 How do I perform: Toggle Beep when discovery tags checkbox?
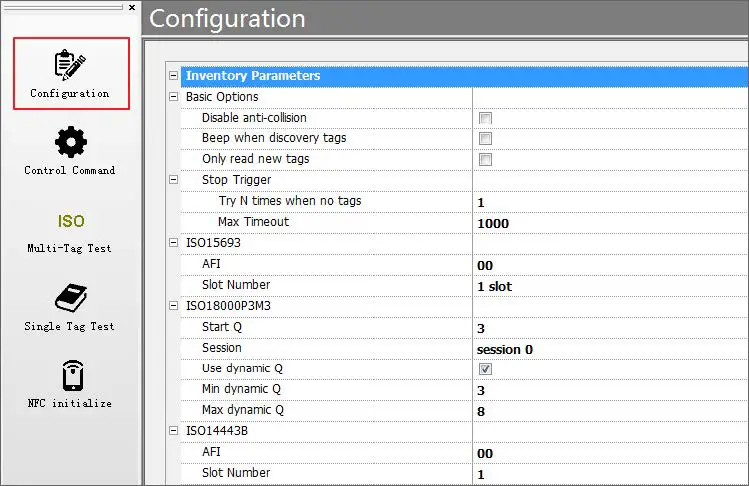click(x=486, y=139)
